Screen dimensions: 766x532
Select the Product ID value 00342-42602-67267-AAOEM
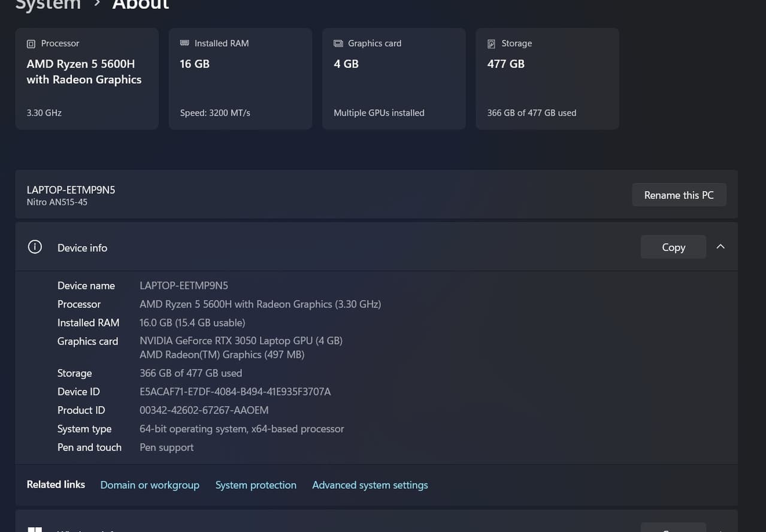point(204,410)
